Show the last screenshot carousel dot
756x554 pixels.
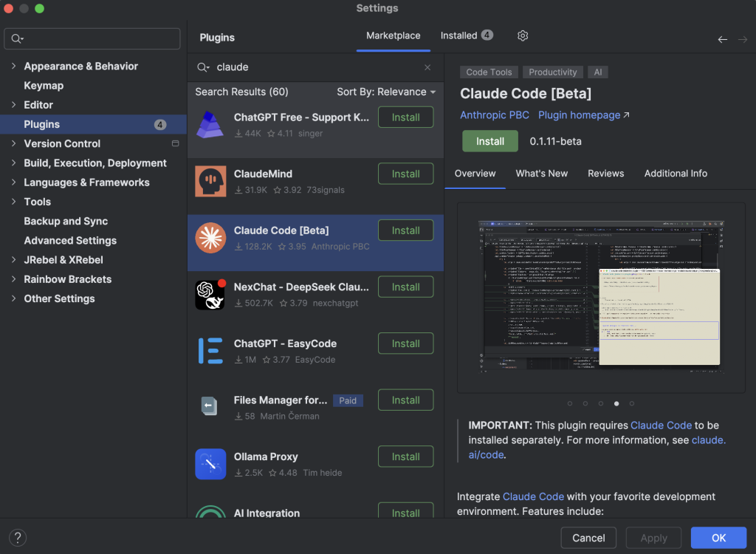[x=632, y=403]
